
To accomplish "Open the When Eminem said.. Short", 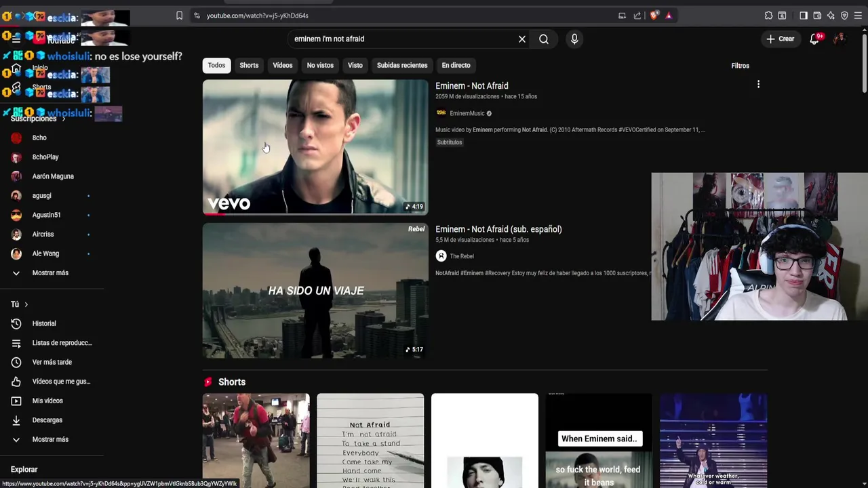I will point(599,441).
